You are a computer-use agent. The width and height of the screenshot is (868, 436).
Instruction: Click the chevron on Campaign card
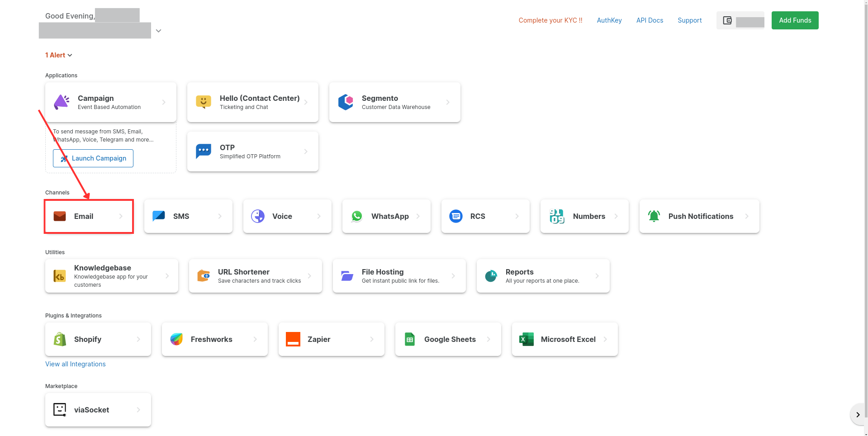point(164,102)
